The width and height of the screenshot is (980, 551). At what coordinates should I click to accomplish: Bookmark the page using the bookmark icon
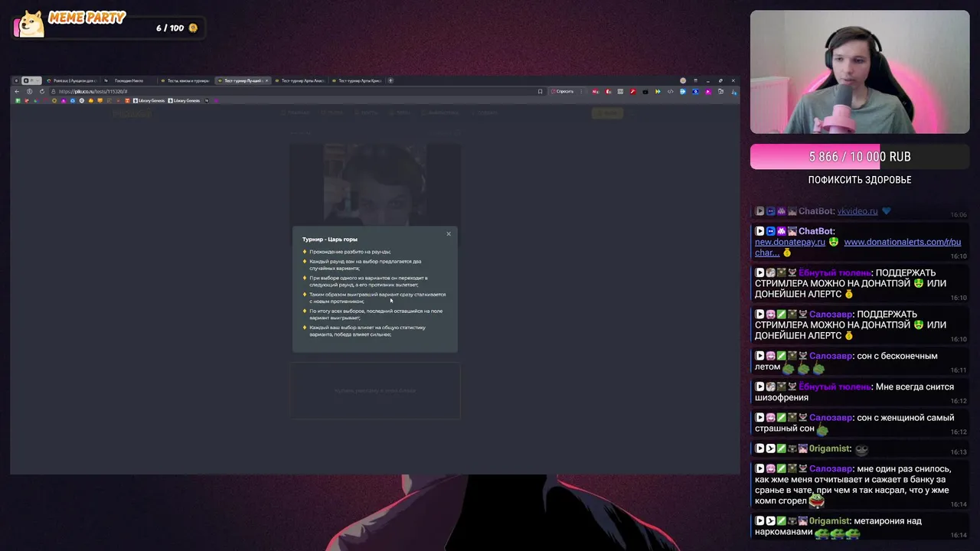coord(540,91)
